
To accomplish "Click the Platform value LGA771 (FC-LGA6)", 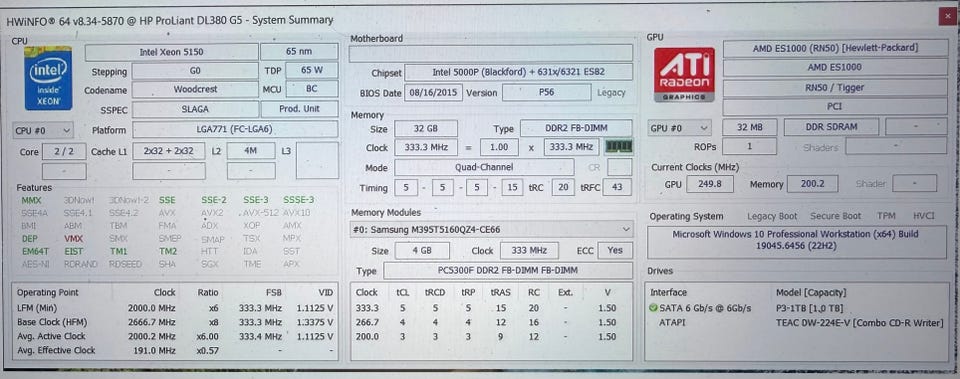I will [235, 129].
